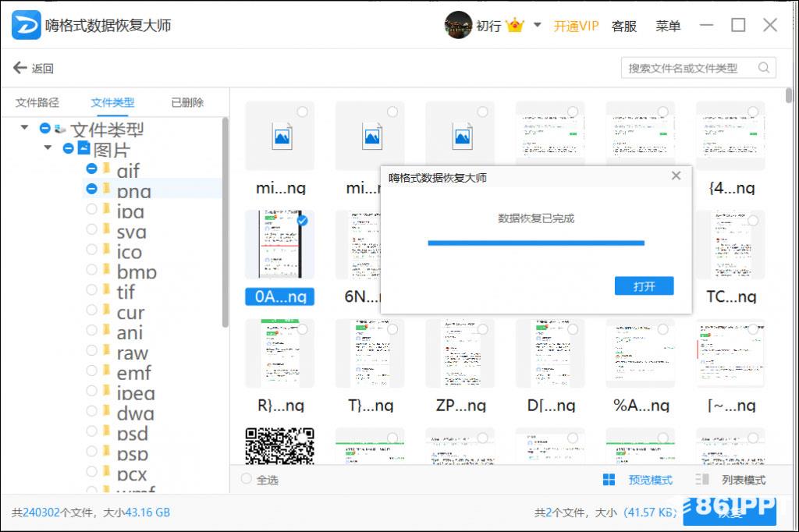
Task: Click the blue recovery progress bar
Action: tap(536, 243)
